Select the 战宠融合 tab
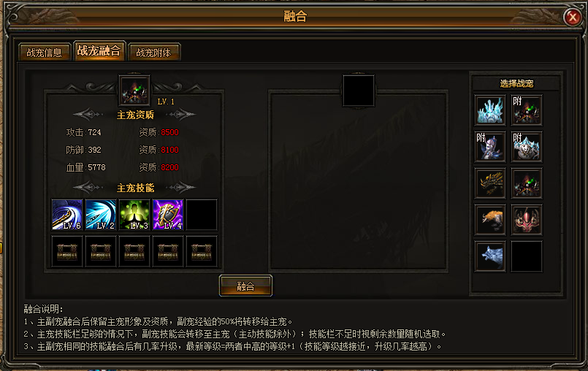 [99, 50]
